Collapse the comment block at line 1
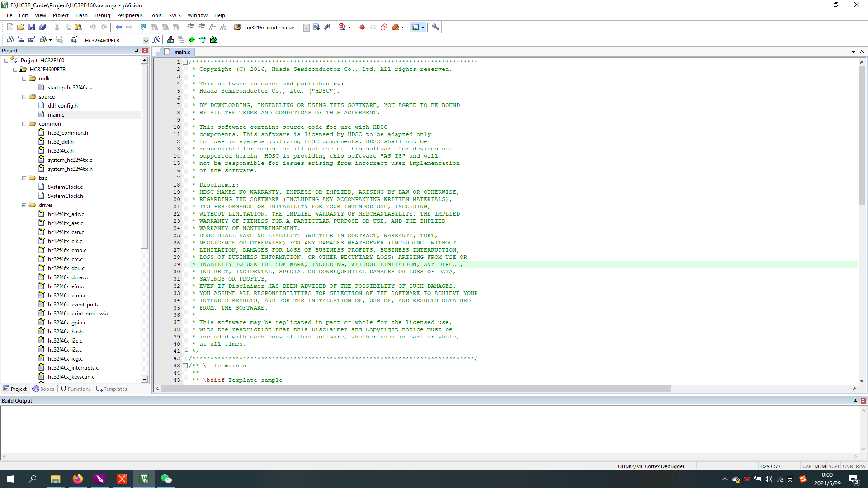This screenshot has height=488, width=868. pos(185,62)
